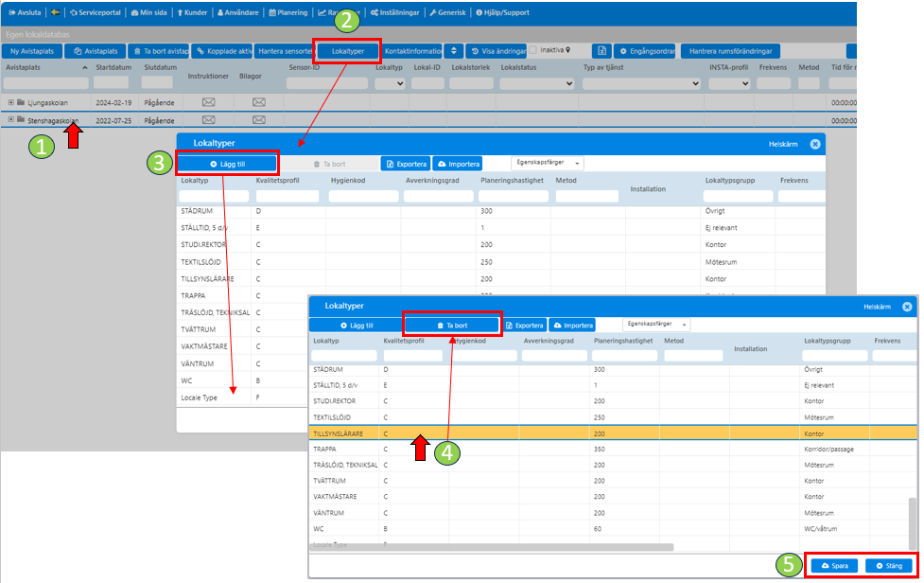Click Spara to save locale types

(833, 565)
